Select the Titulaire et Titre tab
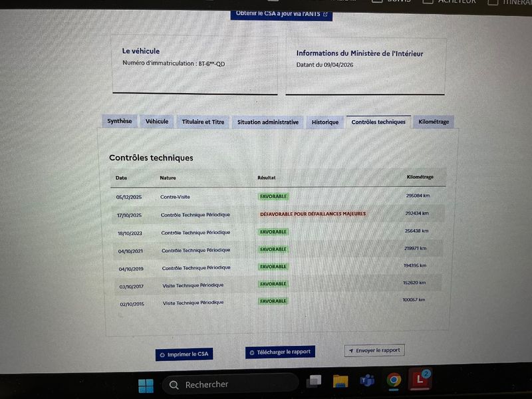Viewport: 532px width, 399px height. point(203,122)
